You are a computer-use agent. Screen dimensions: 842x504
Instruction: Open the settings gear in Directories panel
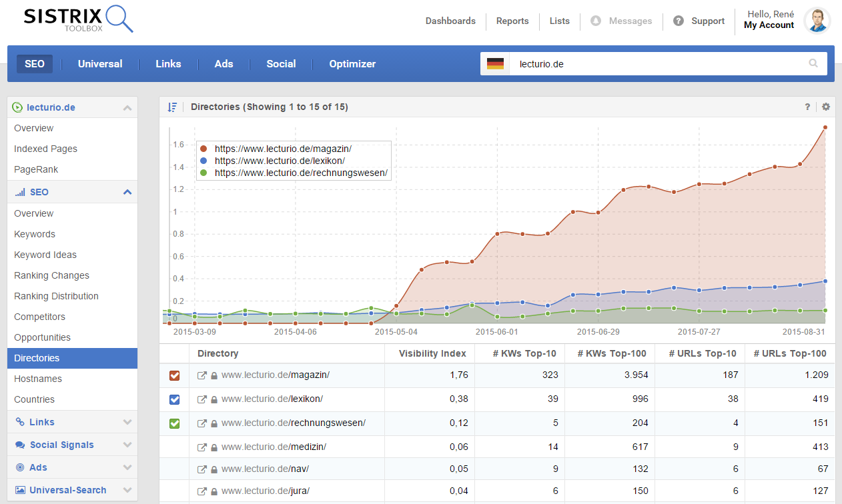[826, 107]
